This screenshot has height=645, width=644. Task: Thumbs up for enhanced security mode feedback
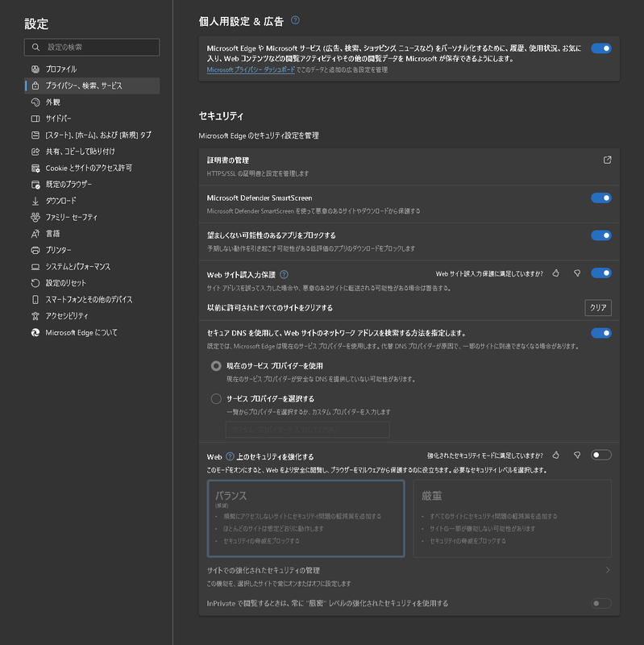click(x=555, y=455)
